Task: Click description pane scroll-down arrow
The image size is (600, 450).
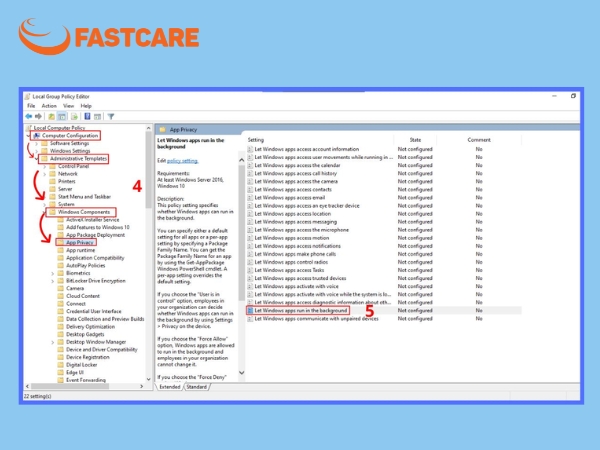Action: [x=241, y=372]
